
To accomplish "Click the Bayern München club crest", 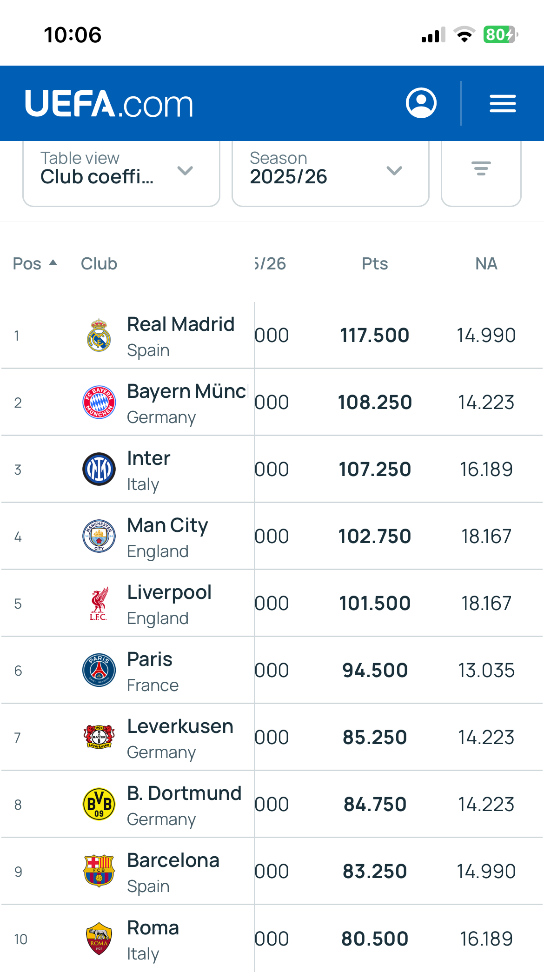I will (x=99, y=402).
